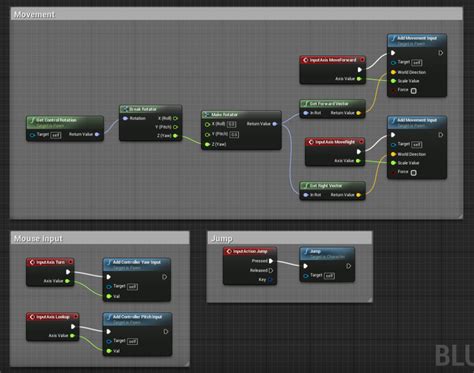Click InputAxis MoveForward's Axis Value pin
Screen dimensions: 474x373
359,79
